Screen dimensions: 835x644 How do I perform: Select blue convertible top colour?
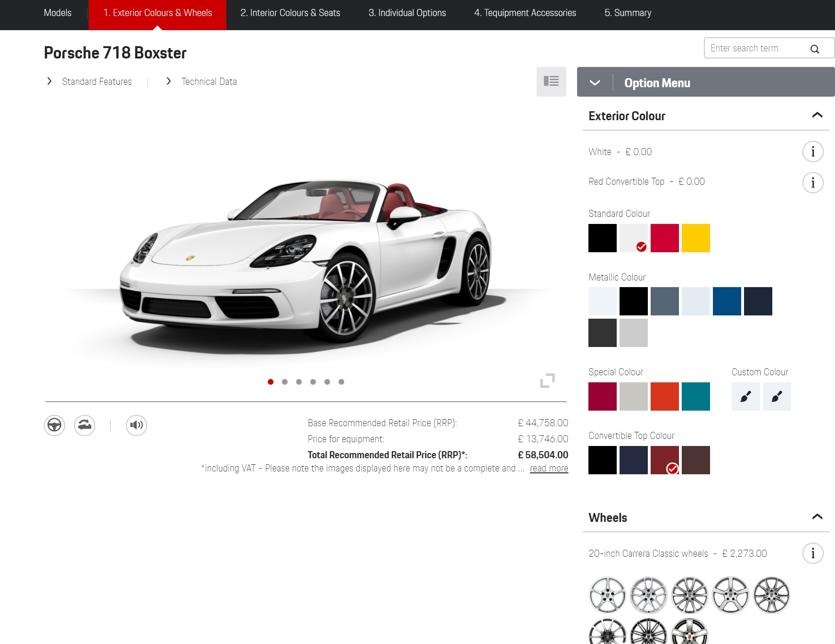(634, 460)
